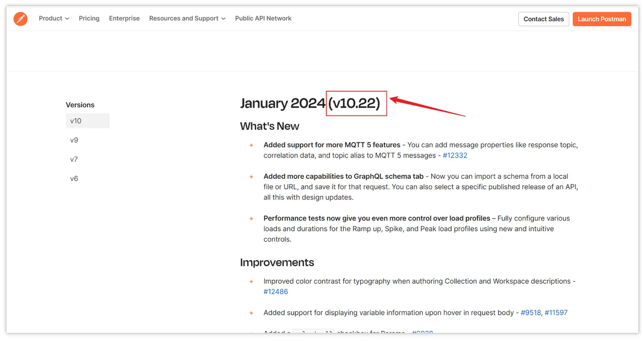644x341 pixels.
Task: Click the Postman logo icon
Action: [x=21, y=19]
